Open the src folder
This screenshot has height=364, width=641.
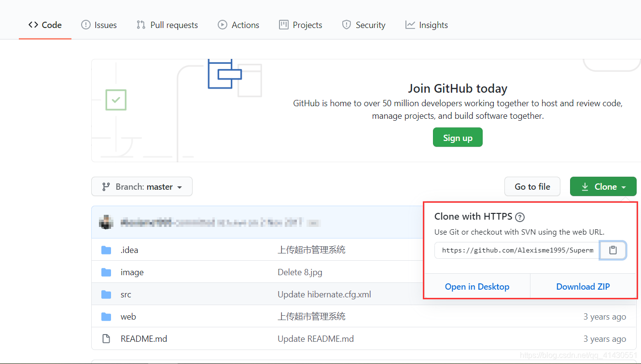[x=126, y=294]
